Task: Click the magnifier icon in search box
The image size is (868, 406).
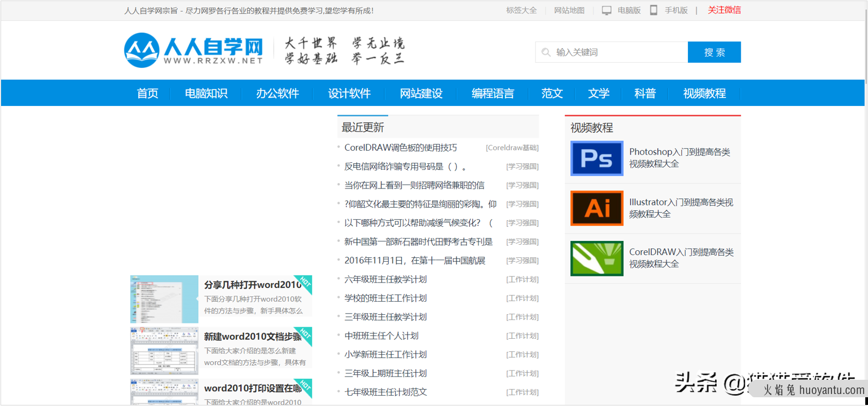Action: 546,52
